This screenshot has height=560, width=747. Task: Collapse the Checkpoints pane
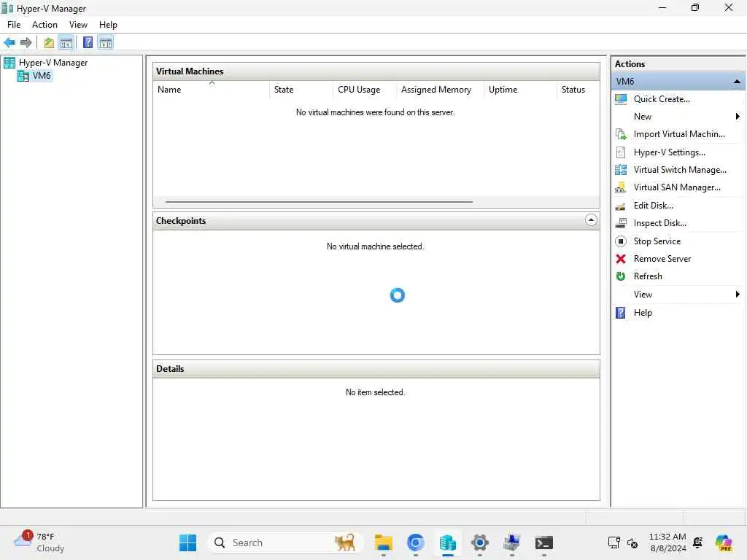point(591,220)
